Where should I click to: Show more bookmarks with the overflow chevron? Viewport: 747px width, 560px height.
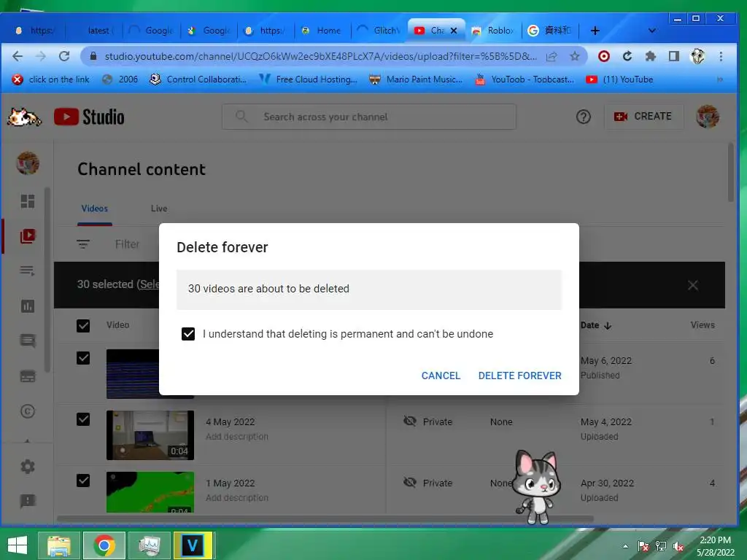(x=720, y=79)
